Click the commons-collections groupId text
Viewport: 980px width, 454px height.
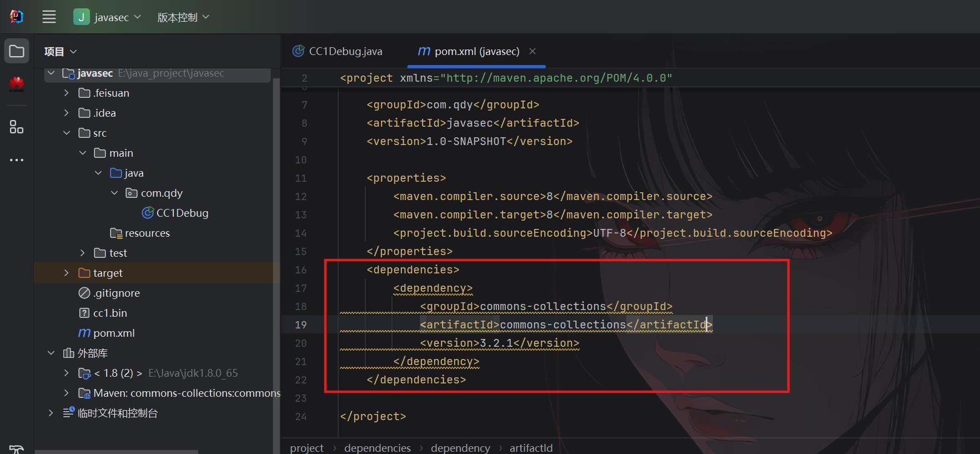tap(543, 306)
